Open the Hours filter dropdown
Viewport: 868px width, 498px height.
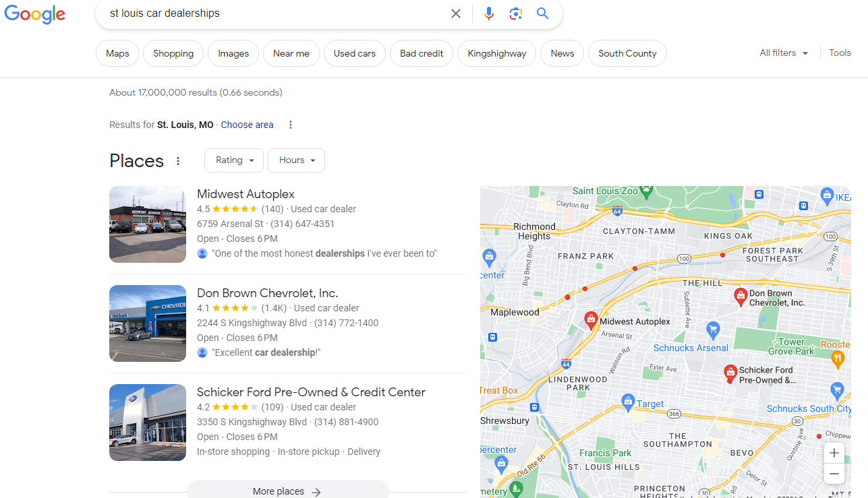296,160
